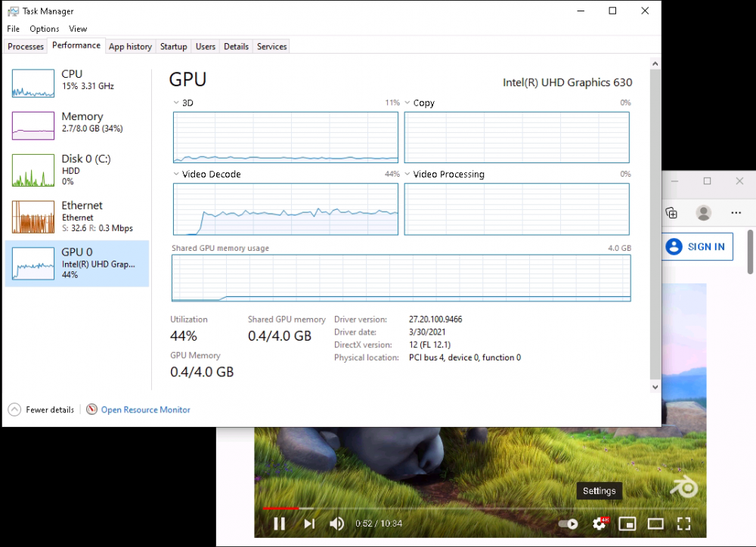Pause the video in the YouTube player
The image size is (756, 547).
pos(279,524)
